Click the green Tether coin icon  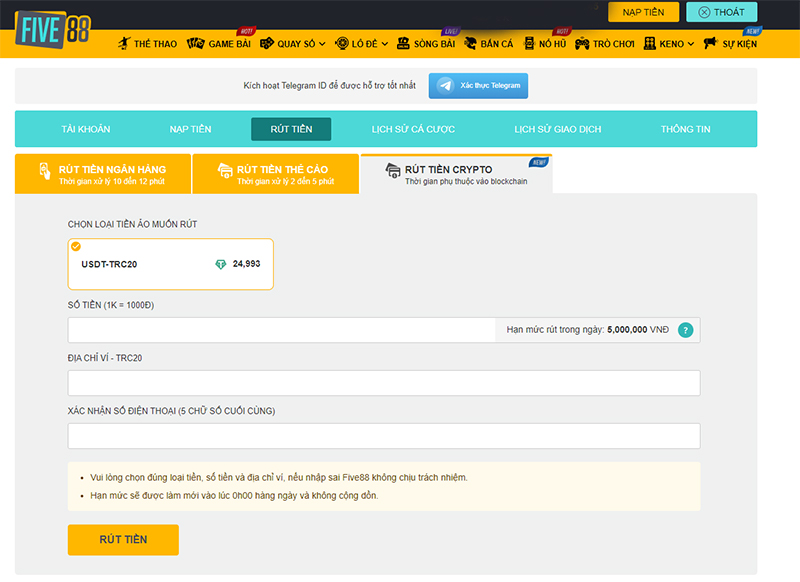[x=220, y=264]
